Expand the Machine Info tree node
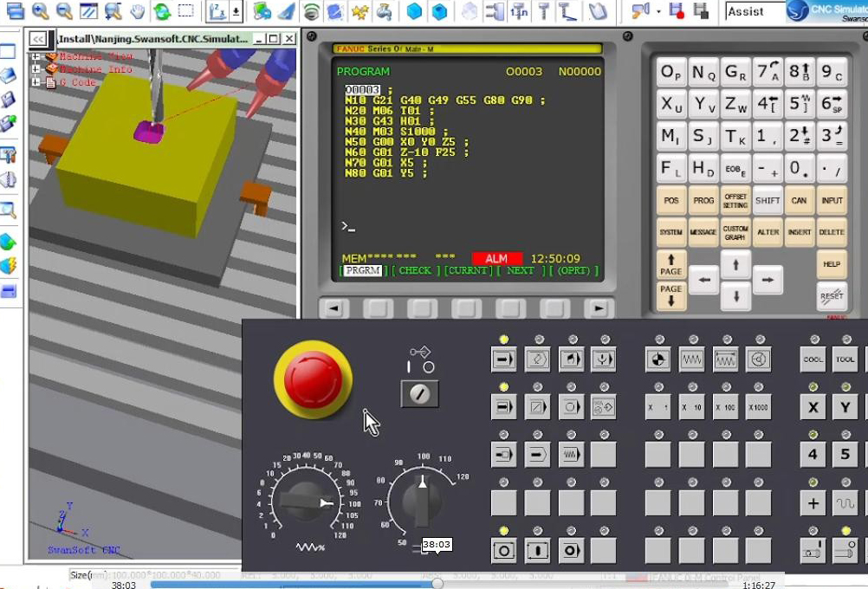868x589 pixels. click(37, 69)
